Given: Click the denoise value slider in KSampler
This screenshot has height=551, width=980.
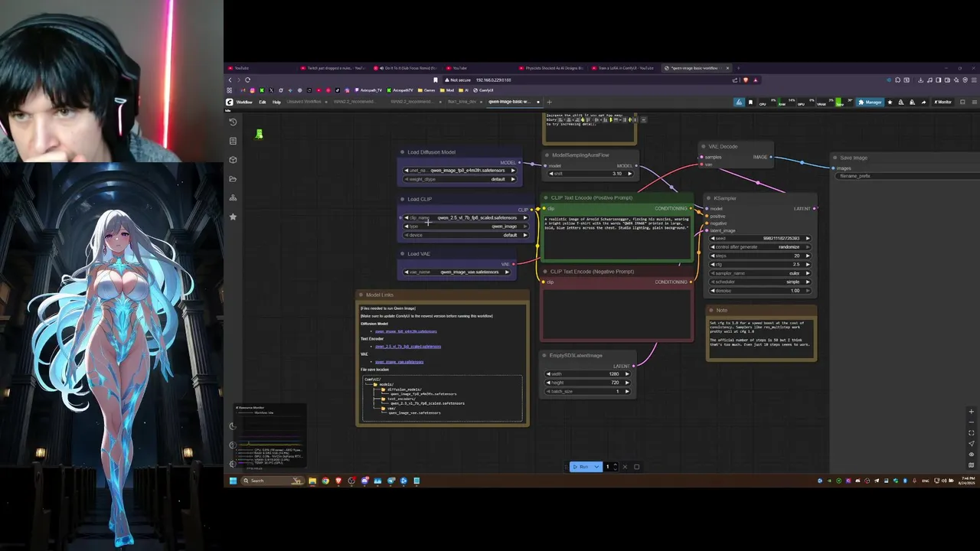Looking at the screenshot, I should point(760,291).
